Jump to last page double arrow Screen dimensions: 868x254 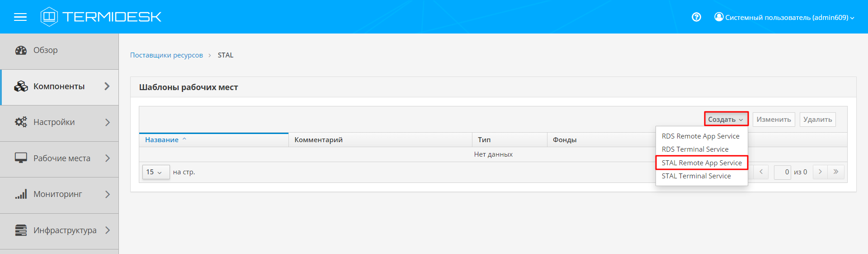tap(836, 172)
